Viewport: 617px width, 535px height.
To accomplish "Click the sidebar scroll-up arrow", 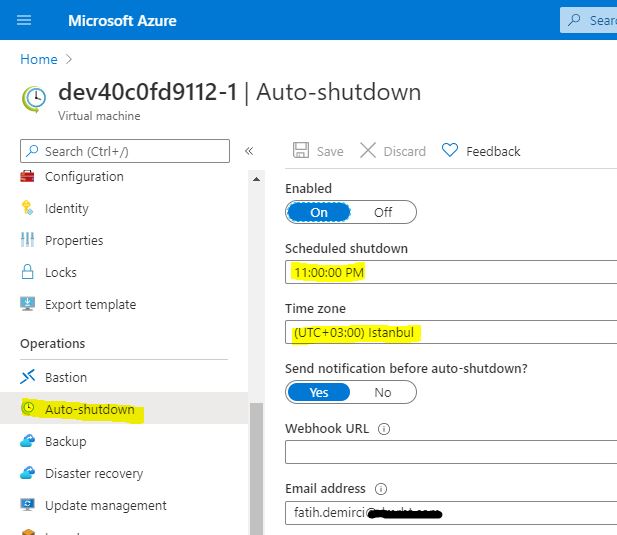I will [257, 179].
